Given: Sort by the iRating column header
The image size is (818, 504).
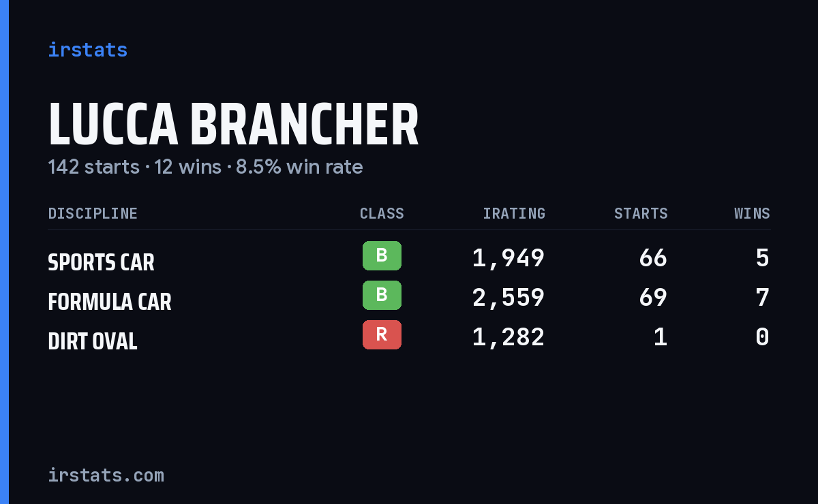Looking at the screenshot, I should [x=514, y=213].
